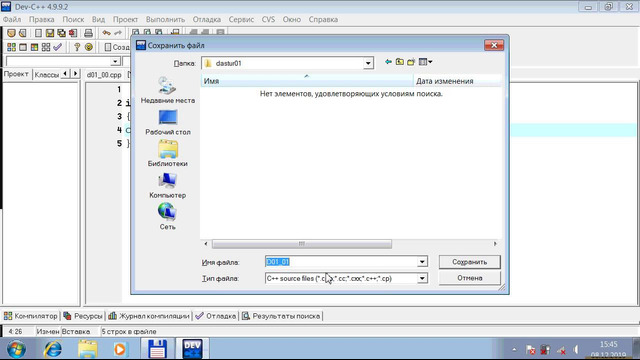Open the Справка menu

pyautogui.click(x=323, y=20)
